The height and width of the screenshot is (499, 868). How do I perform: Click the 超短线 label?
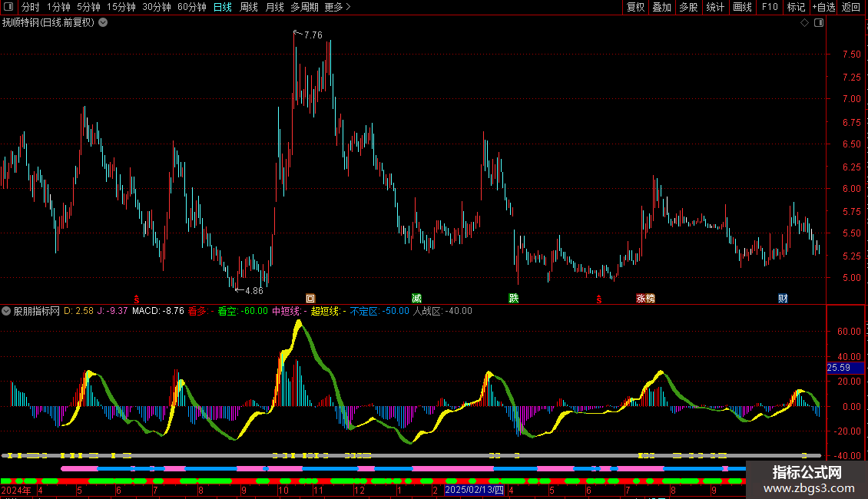(328, 311)
